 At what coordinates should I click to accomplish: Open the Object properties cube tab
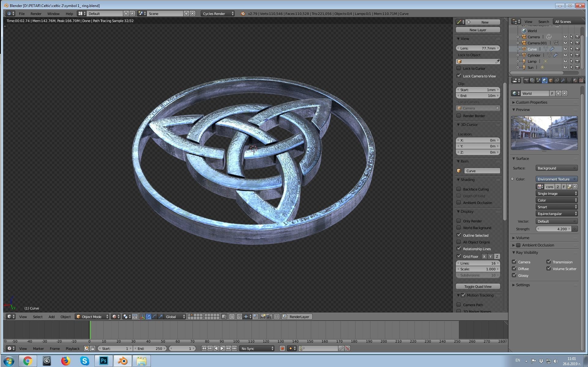551,80
